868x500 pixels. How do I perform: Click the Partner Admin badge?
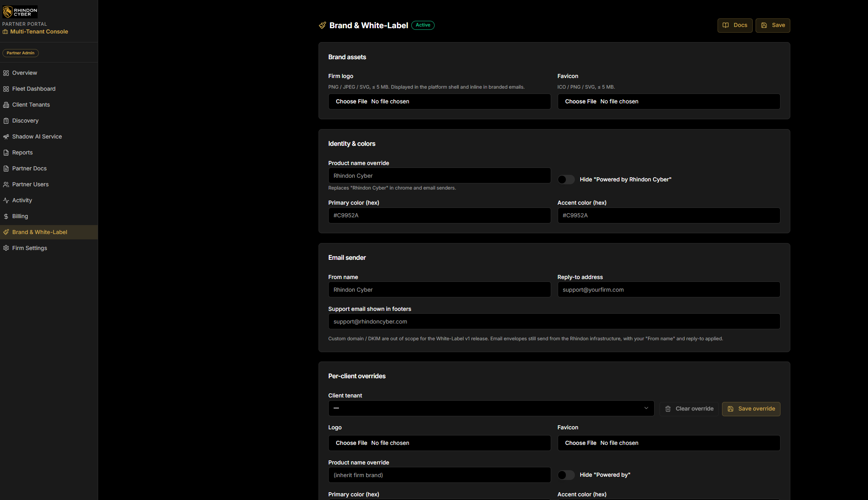pos(20,53)
